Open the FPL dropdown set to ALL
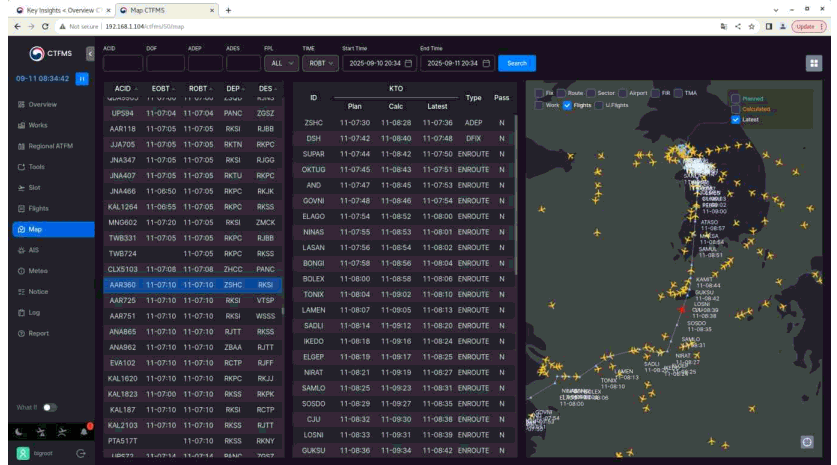Image resolution: width=837 pixels, height=465 pixels. (x=281, y=64)
